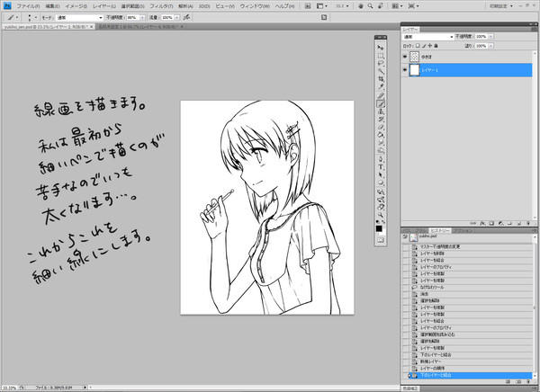Click the last history state at the list bottom
This screenshot has height=392, width=540.
(470, 375)
